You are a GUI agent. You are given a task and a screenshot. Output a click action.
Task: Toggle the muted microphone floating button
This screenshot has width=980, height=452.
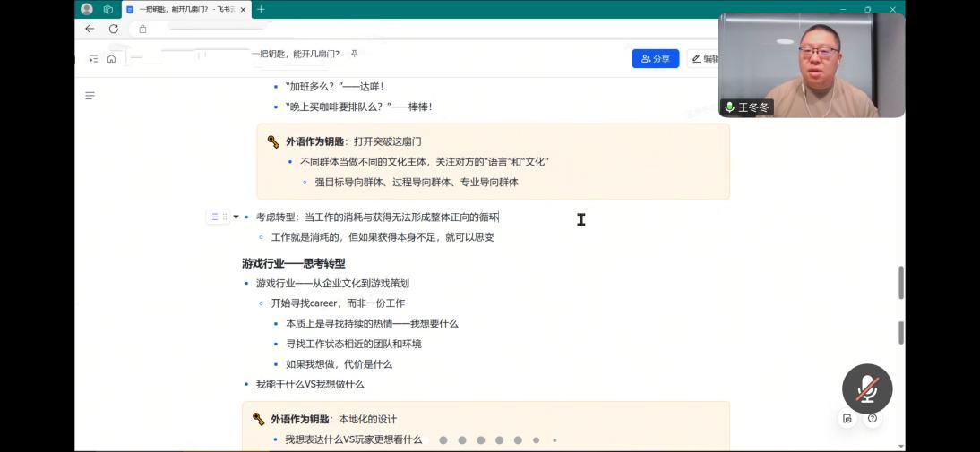click(866, 388)
